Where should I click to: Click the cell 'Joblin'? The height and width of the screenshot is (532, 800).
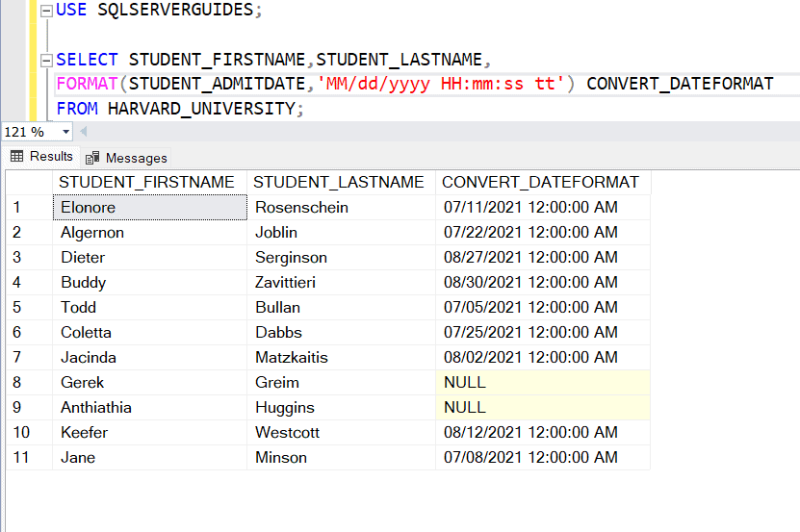pos(342,232)
